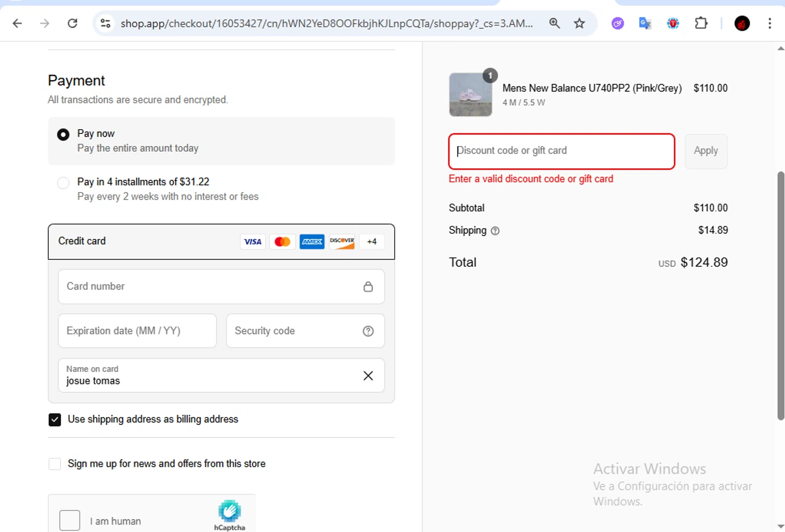Viewport: 785px width, 532px height.
Task: Click the page vertical scrollbar thumb
Action: (780, 296)
